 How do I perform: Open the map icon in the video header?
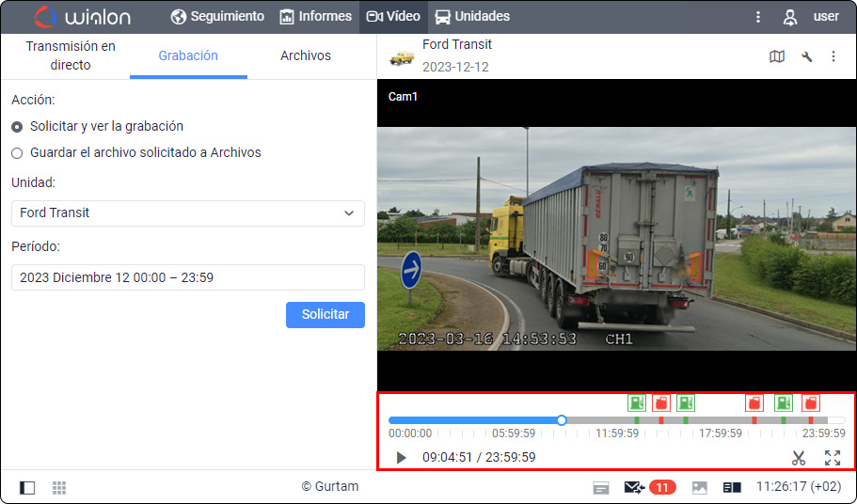pyautogui.click(x=776, y=56)
